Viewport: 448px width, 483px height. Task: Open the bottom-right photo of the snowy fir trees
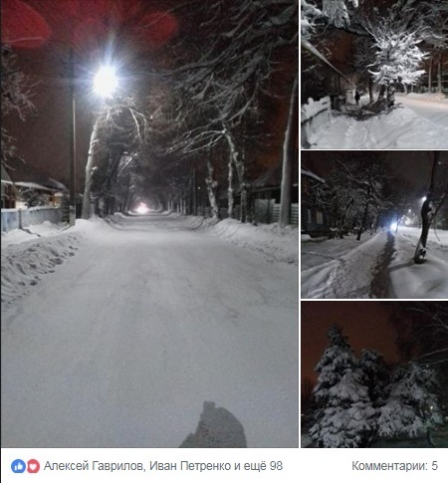[374, 374]
